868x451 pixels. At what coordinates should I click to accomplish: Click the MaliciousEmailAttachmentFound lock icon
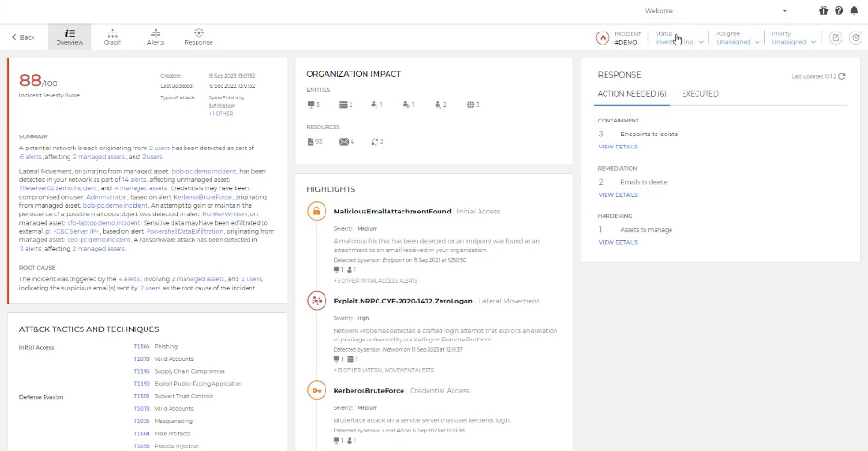[x=316, y=212]
